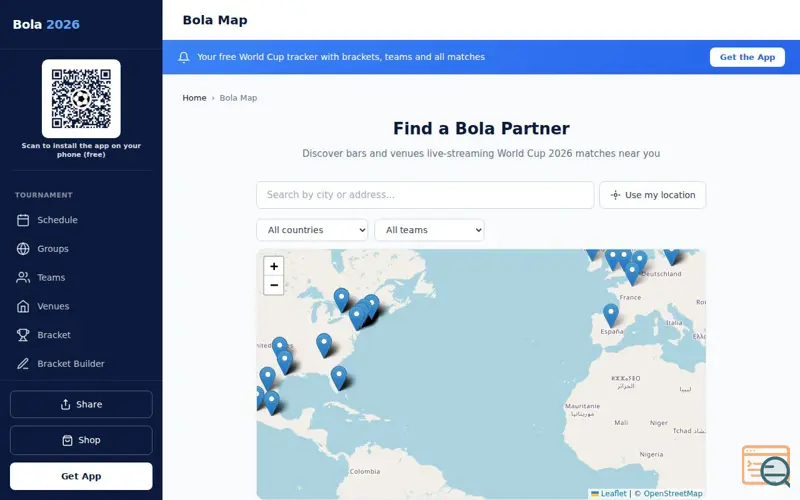800x500 pixels.
Task: Click the Share button
Action: point(81,405)
